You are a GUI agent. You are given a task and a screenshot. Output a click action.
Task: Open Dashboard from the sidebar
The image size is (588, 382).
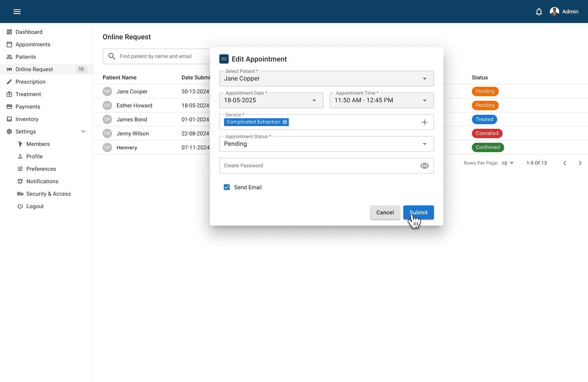29,32
